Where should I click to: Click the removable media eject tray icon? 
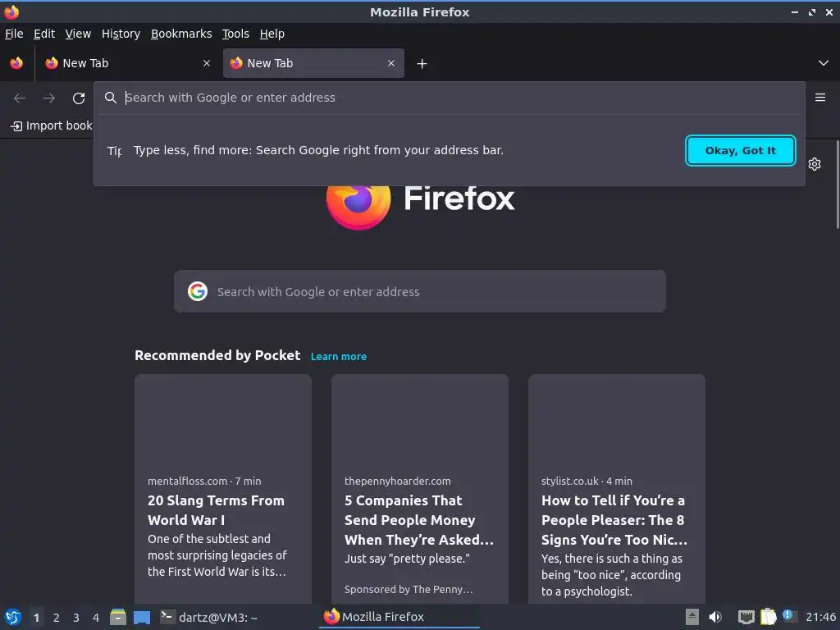(692, 617)
